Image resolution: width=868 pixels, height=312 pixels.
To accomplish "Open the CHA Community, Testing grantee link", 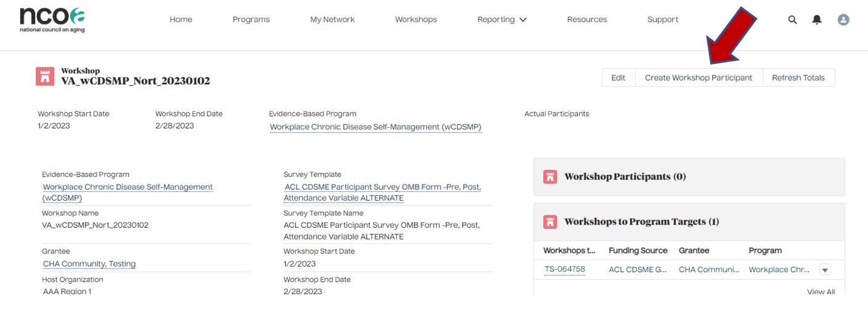I will tap(89, 264).
